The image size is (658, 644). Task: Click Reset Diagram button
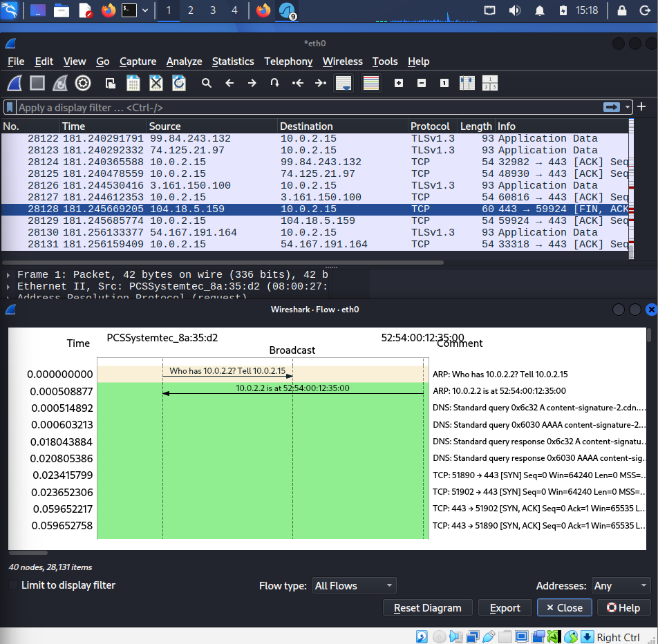pos(427,607)
